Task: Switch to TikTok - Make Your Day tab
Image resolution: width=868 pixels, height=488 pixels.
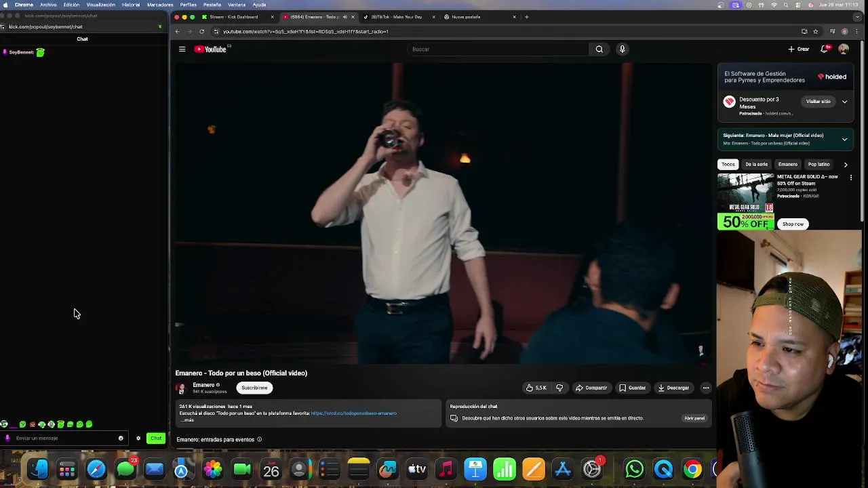Action: point(397,17)
